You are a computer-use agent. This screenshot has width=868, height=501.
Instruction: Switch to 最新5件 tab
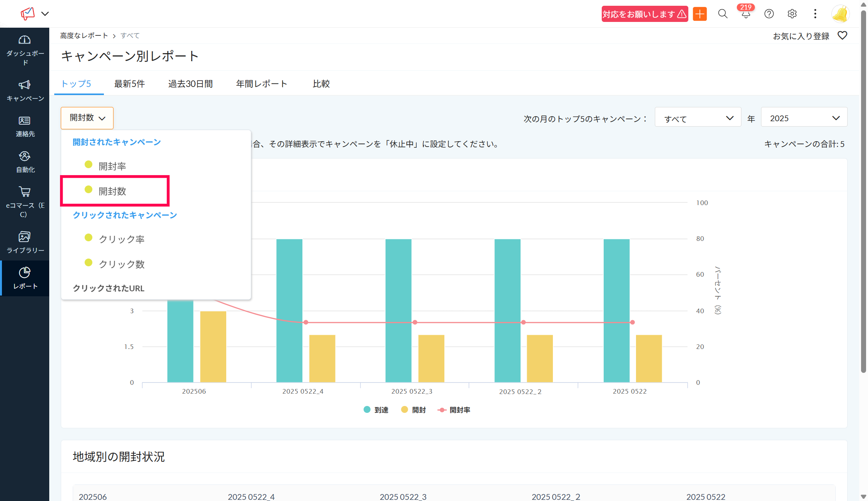(x=129, y=84)
